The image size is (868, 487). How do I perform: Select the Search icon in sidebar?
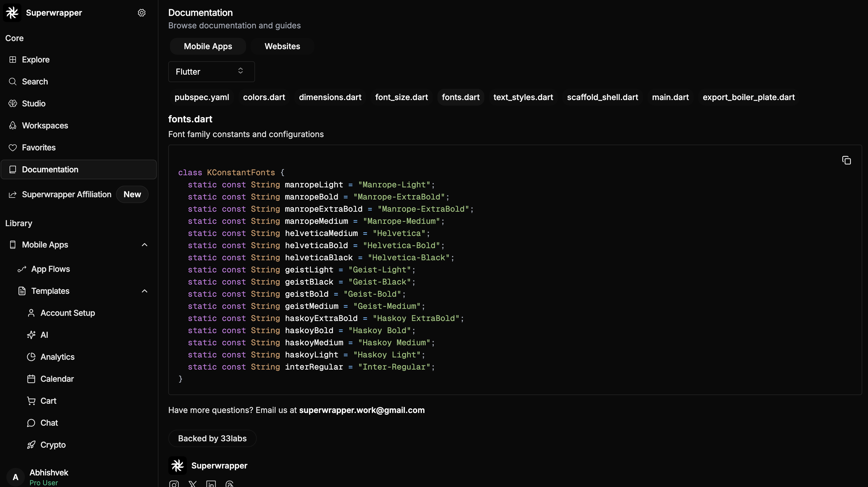coord(13,81)
